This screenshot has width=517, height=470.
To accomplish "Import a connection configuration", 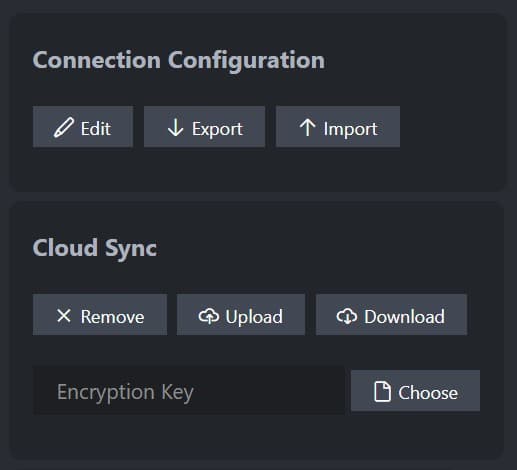I will [x=338, y=127].
